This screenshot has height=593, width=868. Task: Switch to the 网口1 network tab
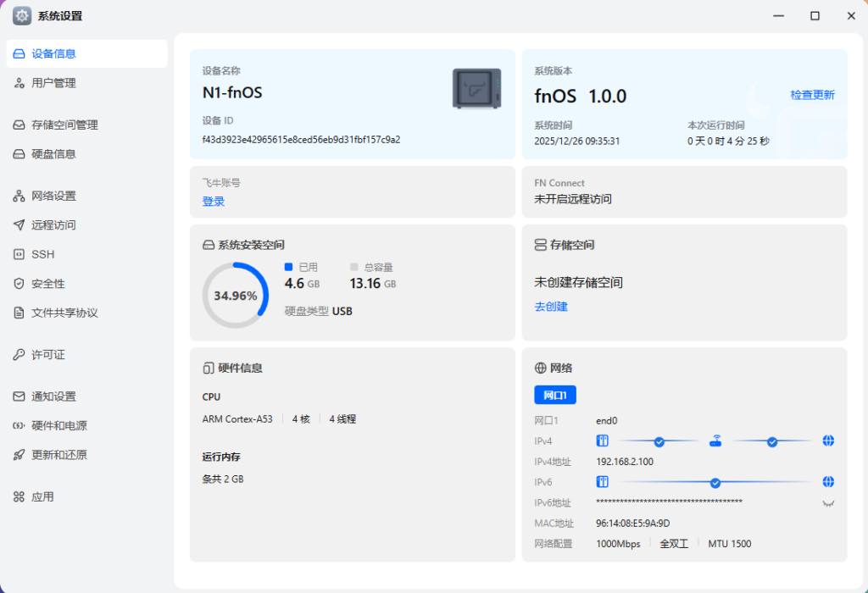(x=555, y=395)
